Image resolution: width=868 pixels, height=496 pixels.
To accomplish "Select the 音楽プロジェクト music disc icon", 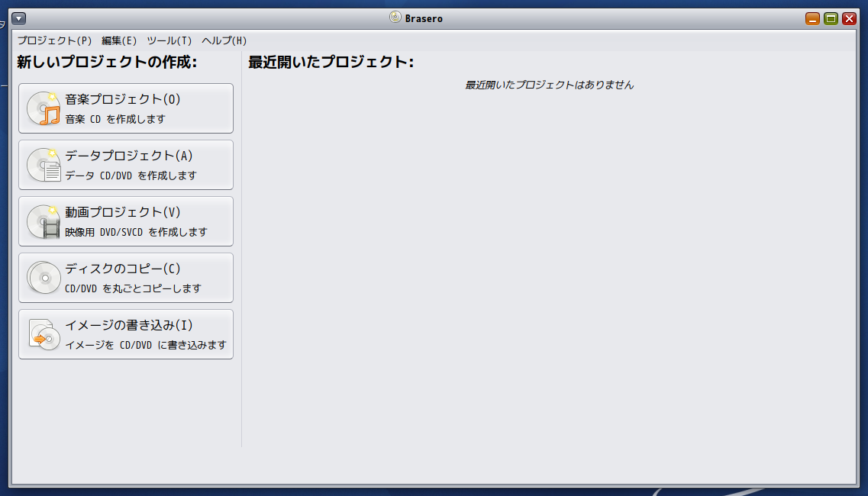I will click(x=42, y=108).
